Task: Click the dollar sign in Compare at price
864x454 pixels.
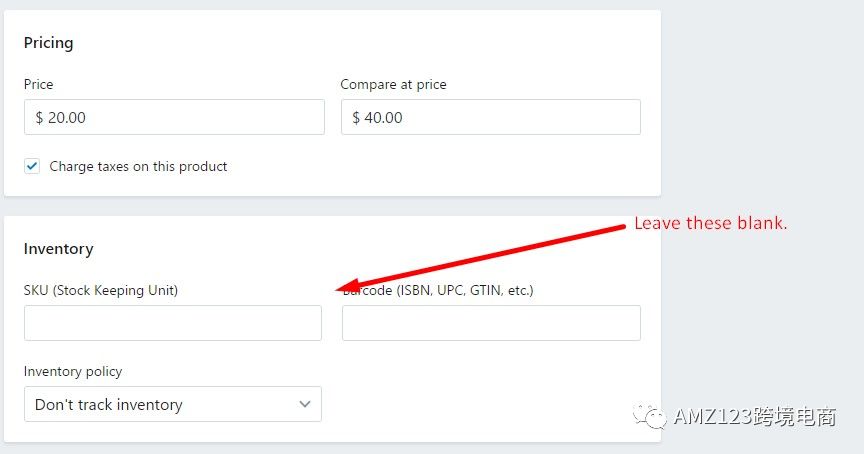Action: pyautogui.click(x=356, y=117)
